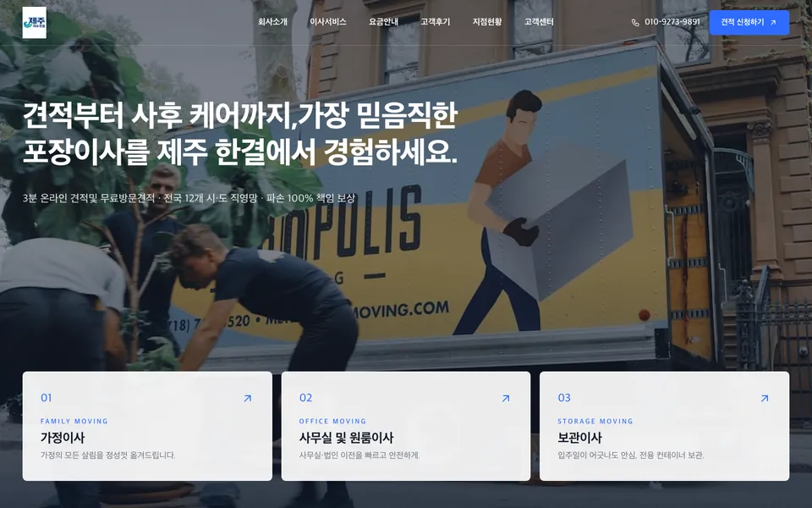Screen dimensions: 812x508
Task: Click the 견적 신청하기 button
Action: 749,22
